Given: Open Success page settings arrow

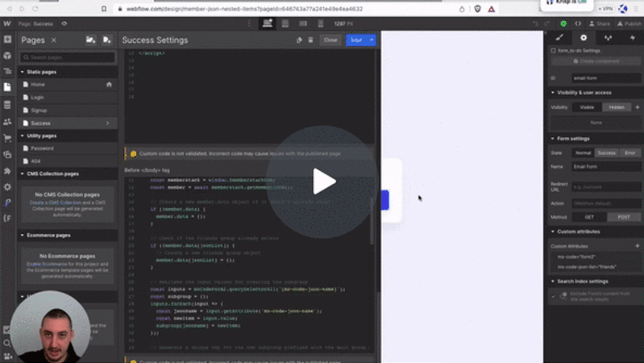Looking at the screenshot, I should (108, 123).
